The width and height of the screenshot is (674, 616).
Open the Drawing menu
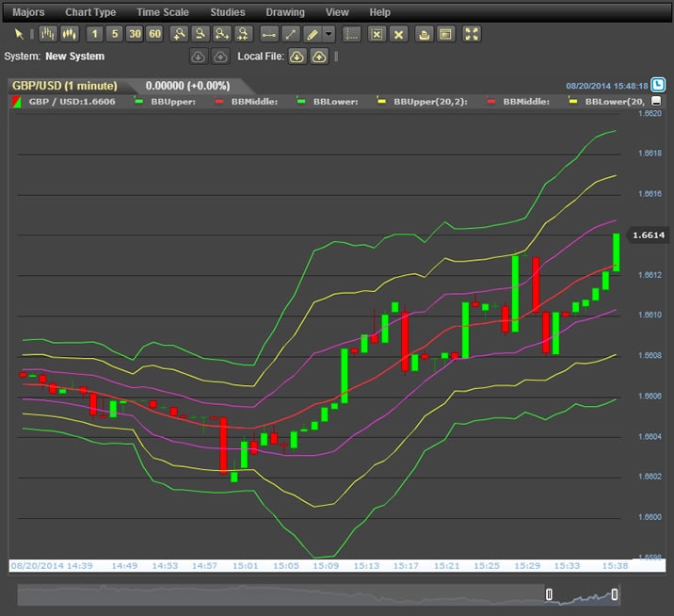point(285,12)
